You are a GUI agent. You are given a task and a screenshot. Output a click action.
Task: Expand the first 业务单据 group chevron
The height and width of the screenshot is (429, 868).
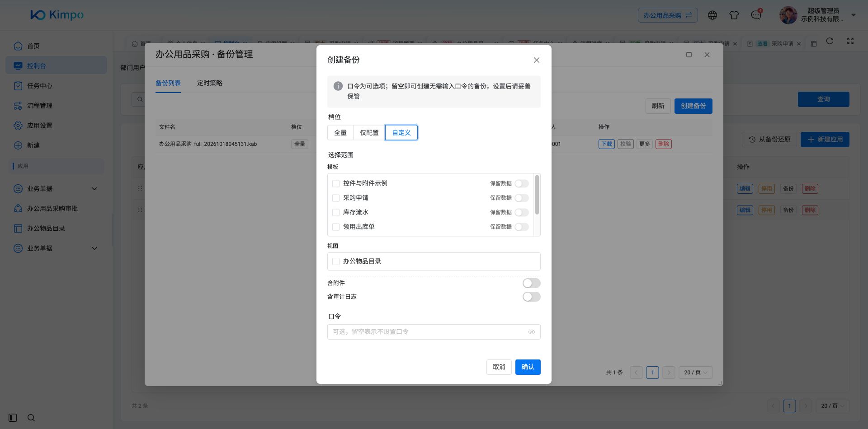(x=94, y=188)
